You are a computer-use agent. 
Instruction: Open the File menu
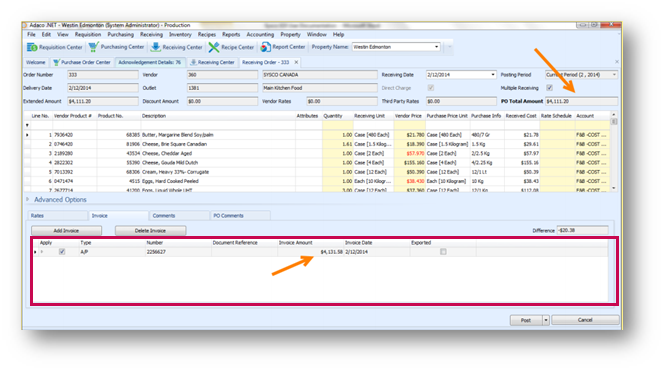tap(31, 34)
